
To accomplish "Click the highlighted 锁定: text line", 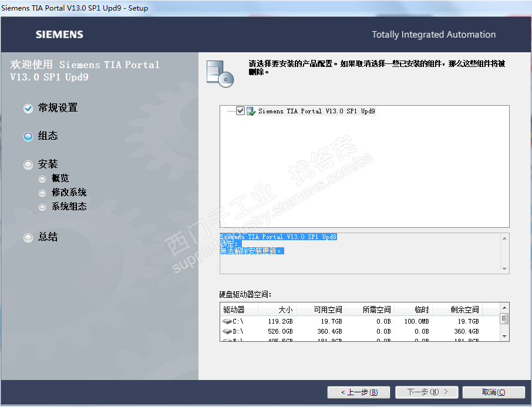I will tap(231, 244).
